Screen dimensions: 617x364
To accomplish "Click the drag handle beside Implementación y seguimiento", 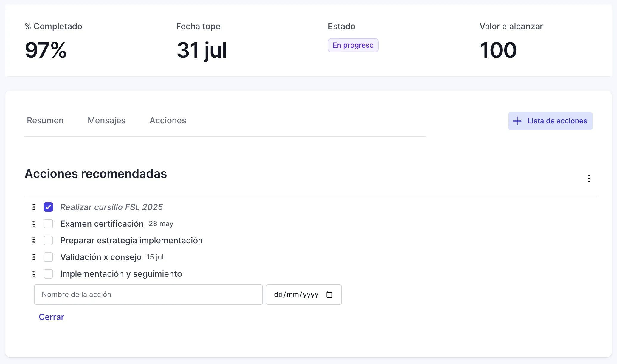I will click(34, 274).
